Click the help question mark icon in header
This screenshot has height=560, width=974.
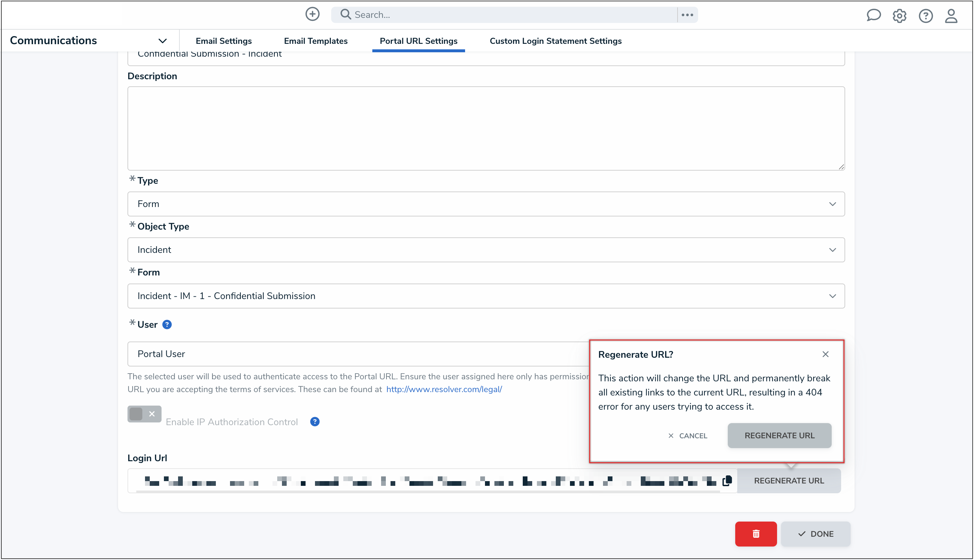click(x=925, y=16)
